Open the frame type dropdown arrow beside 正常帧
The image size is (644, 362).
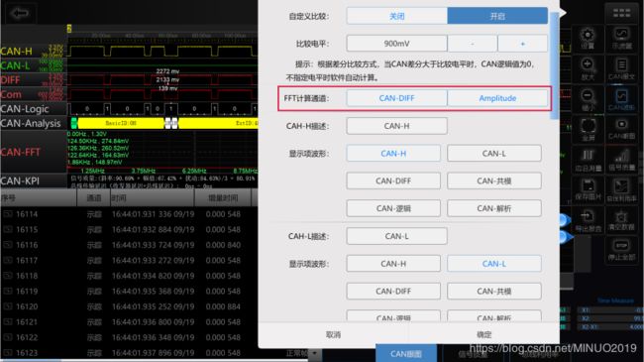tap(315, 353)
